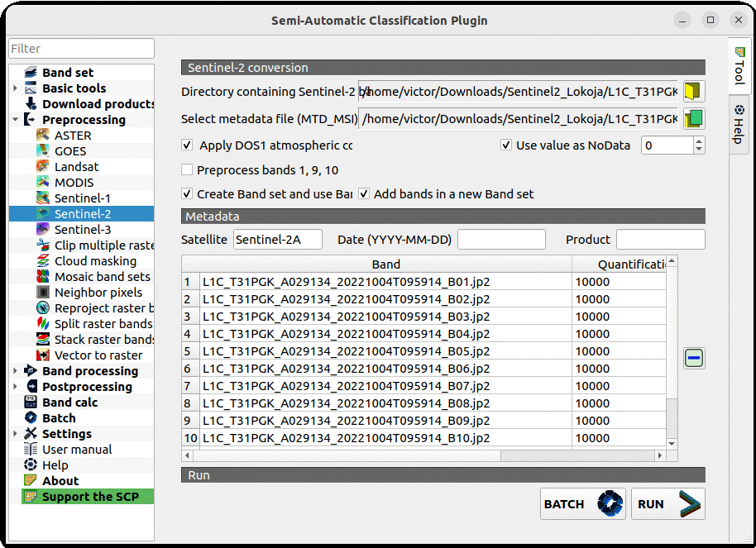Switch to the Tool side tab
Viewport: 756px width, 548px height.
point(739,66)
